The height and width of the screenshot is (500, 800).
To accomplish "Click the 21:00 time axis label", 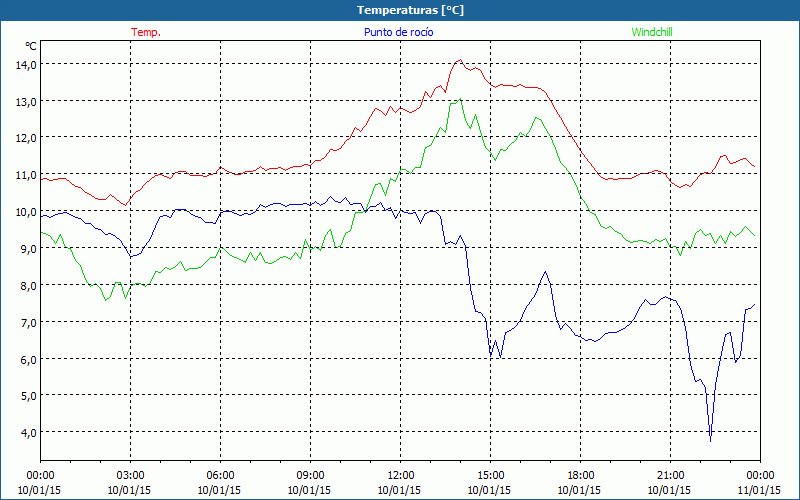I will [670, 476].
